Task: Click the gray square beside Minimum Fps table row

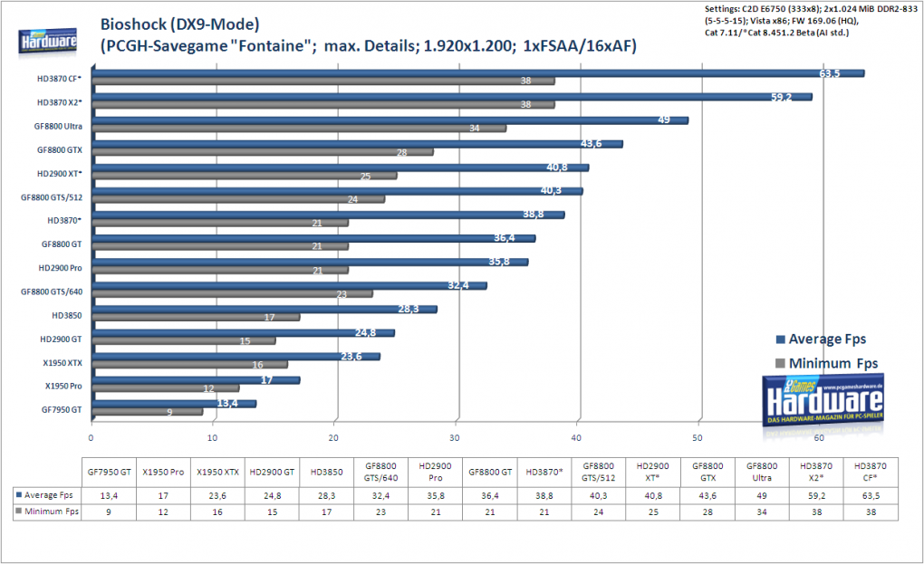Action: point(19,511)
